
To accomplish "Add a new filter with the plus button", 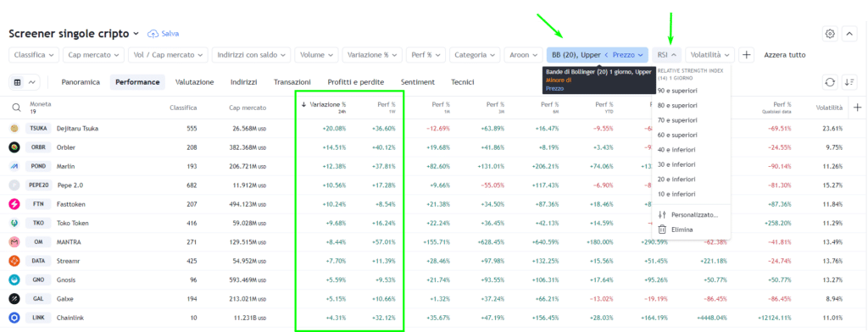I will [746, 55].
